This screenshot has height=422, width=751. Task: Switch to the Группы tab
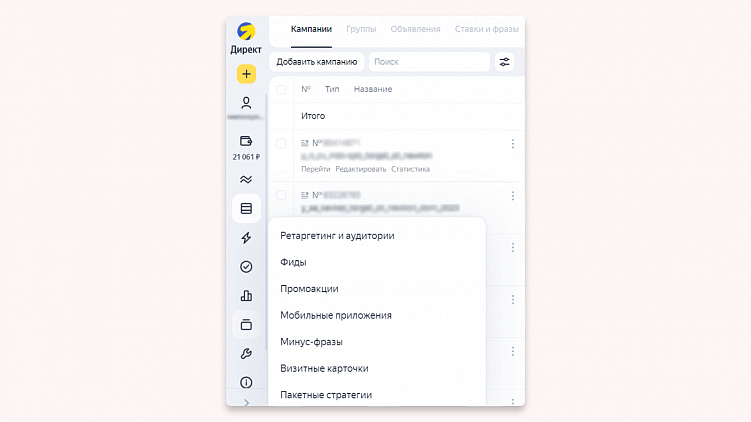coord(361,29)
